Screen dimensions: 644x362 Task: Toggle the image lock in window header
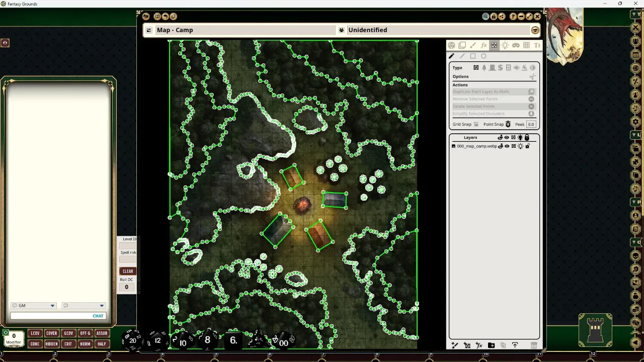(x=494, y=17)
